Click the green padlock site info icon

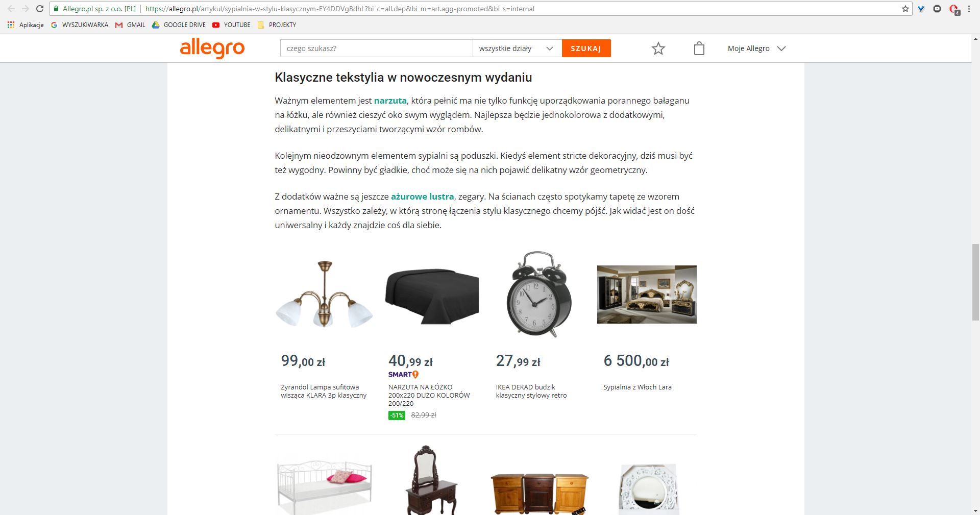56,9
